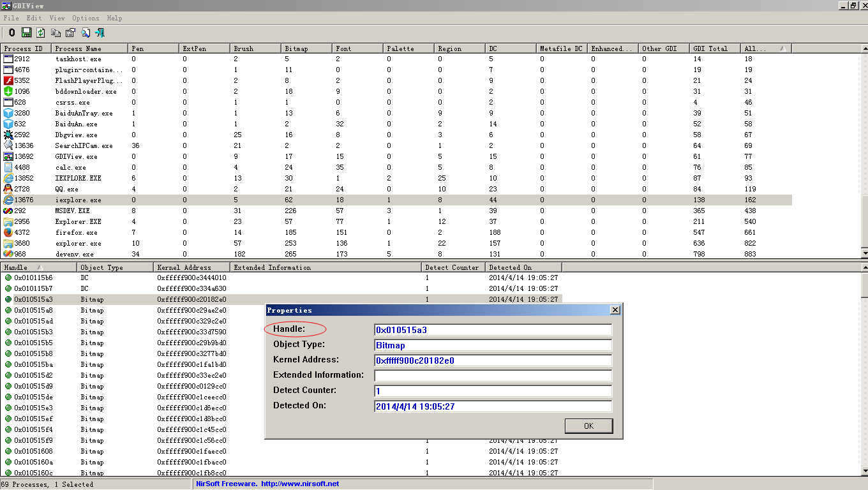This screenshot has height=490, width=868.
Task: Click the process list scrollbar down arrow
Action: tap(864, 253)
